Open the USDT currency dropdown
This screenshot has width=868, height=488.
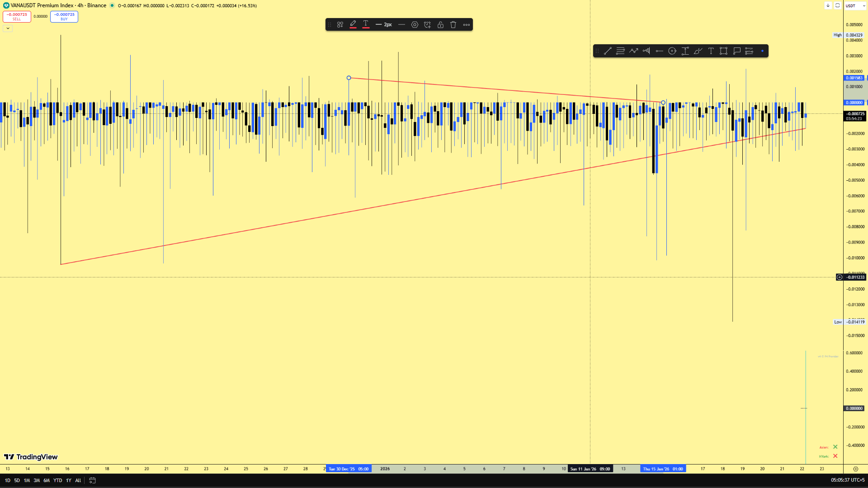point(855,5)
